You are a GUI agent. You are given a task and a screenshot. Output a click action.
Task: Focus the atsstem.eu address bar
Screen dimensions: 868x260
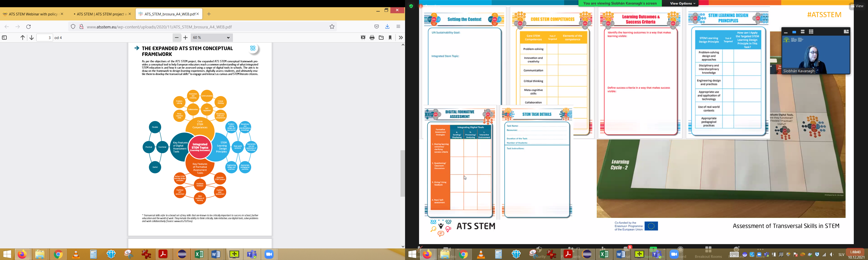tap(202, 27)
